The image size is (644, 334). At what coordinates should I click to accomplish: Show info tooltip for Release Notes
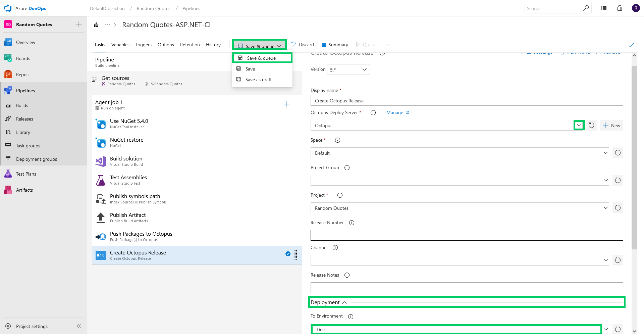click(347, 275)
